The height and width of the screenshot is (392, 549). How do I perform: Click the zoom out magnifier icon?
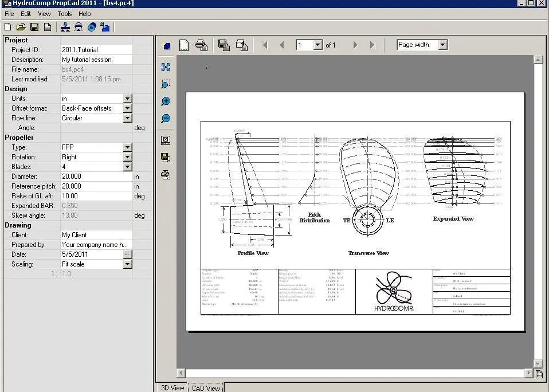(166, 118)
